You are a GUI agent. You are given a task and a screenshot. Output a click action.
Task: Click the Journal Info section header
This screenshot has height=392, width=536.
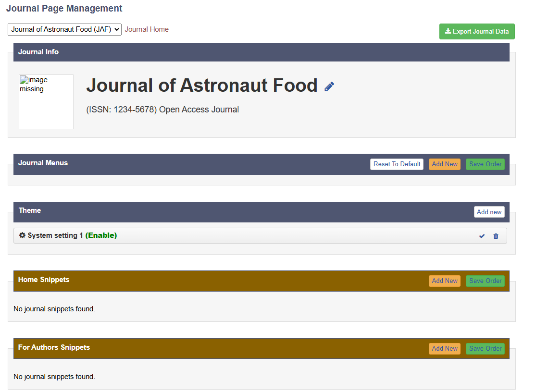(x=38, y=52)
